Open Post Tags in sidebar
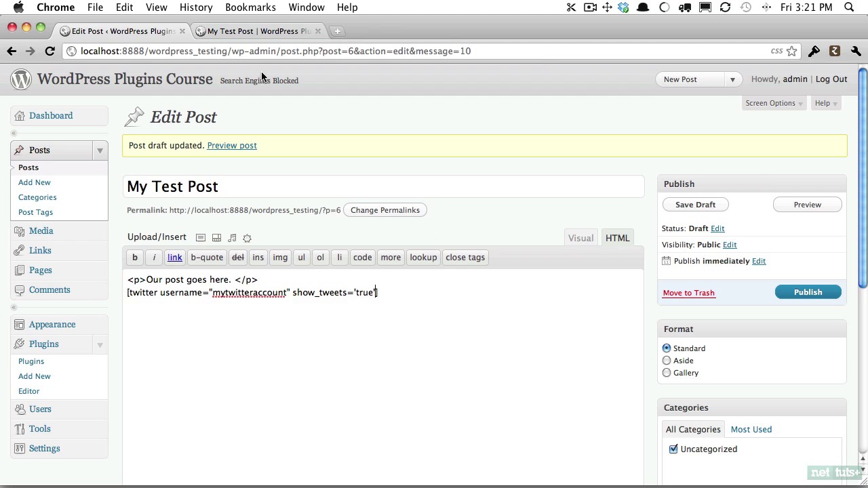 pos(35,212)
